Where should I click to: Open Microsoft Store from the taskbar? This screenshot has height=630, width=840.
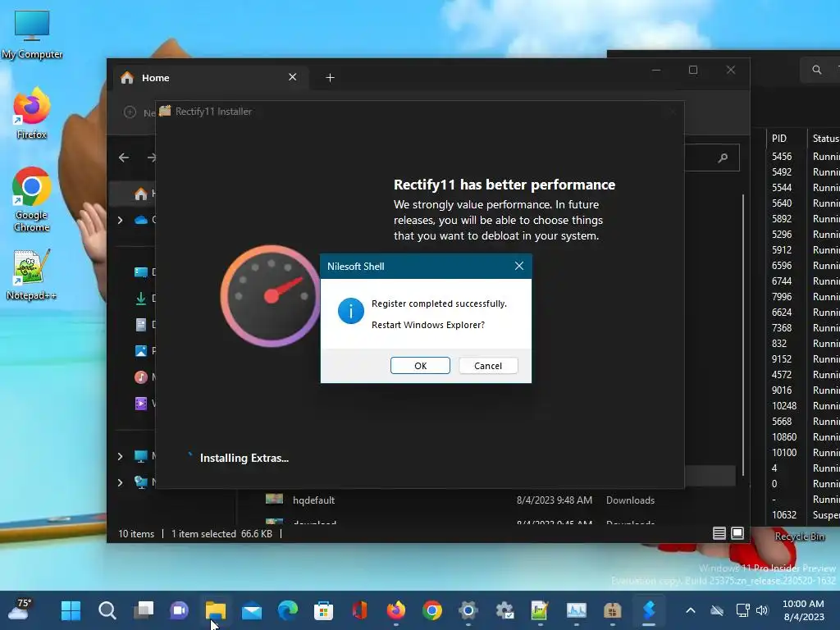(x=323, y=610)
